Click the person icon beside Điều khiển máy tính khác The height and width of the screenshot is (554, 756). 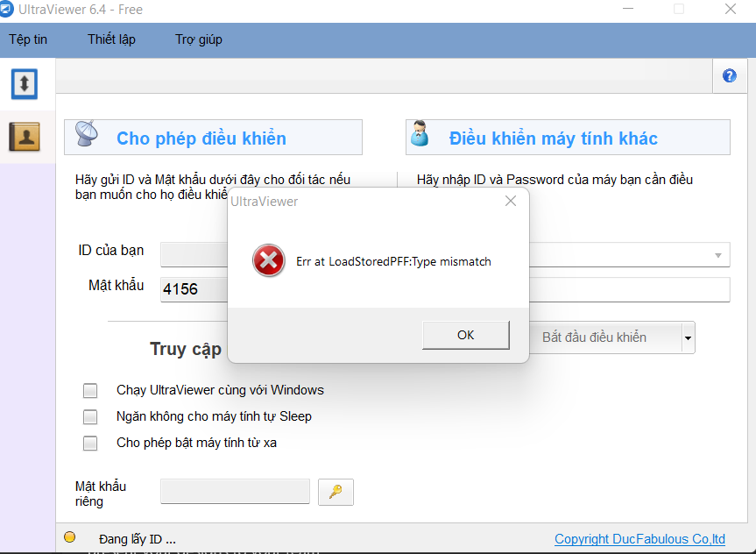click(x=420, y=133)
